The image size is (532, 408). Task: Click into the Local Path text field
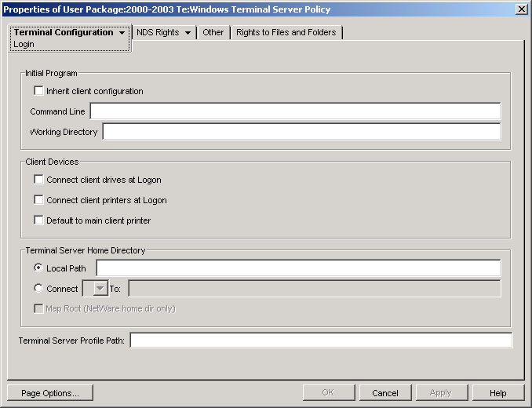[x=299, y=268]
